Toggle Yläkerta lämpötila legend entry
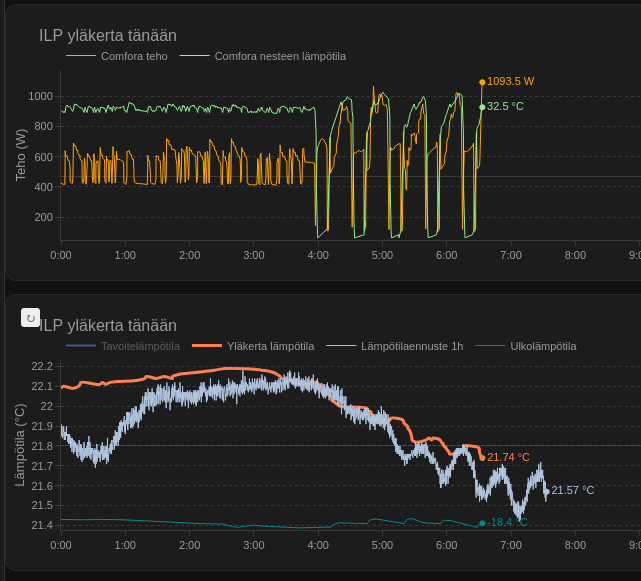 pyautogui.click(x=270, y=346)
